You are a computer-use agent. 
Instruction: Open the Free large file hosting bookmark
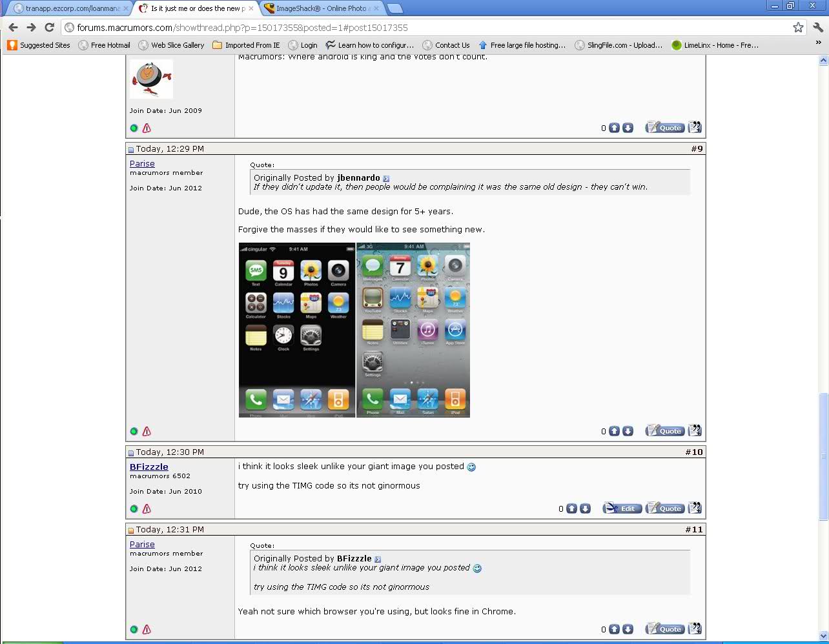coord(522,45)
